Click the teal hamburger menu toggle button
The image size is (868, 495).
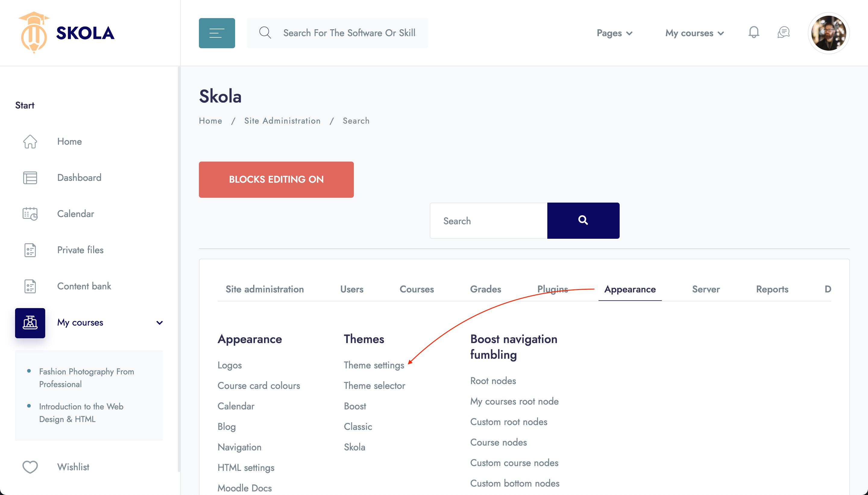pos(217,33)
